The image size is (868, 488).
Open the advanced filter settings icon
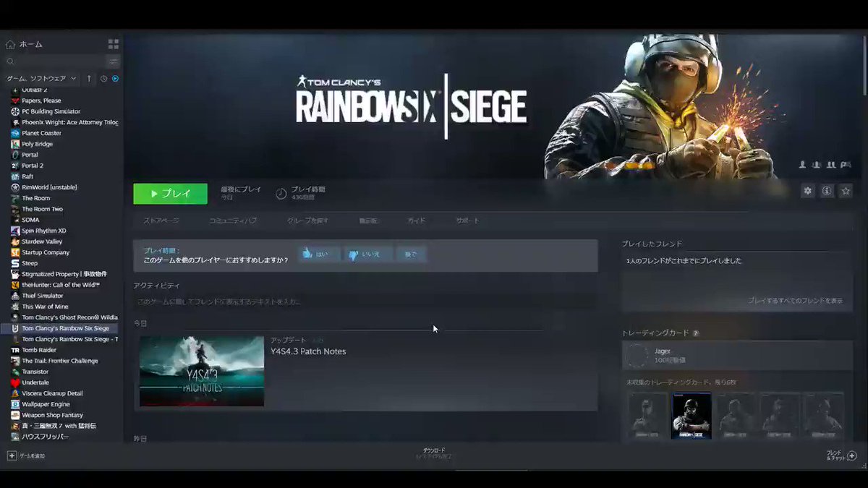(114, 61)
